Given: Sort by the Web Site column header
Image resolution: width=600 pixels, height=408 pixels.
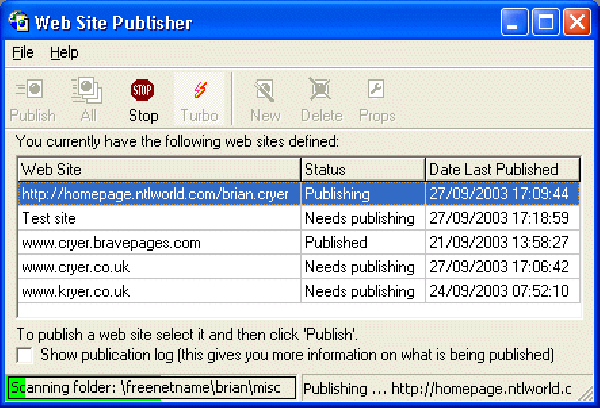Looking at the screenshot, I should [159, 169].
